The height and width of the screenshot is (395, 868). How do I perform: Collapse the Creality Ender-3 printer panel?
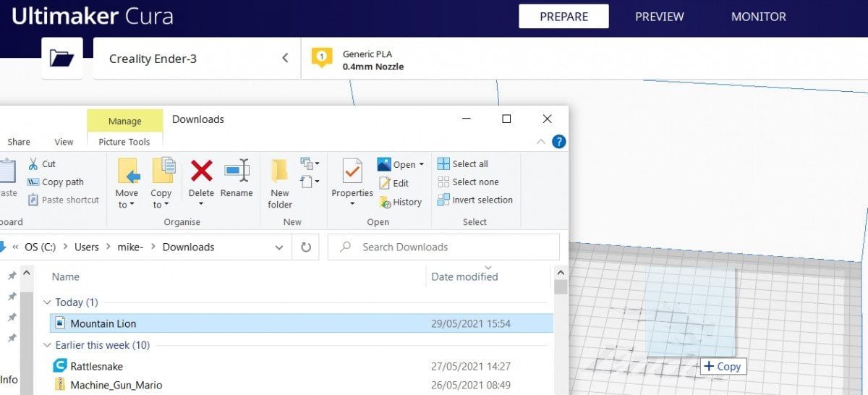coord(285,58)
